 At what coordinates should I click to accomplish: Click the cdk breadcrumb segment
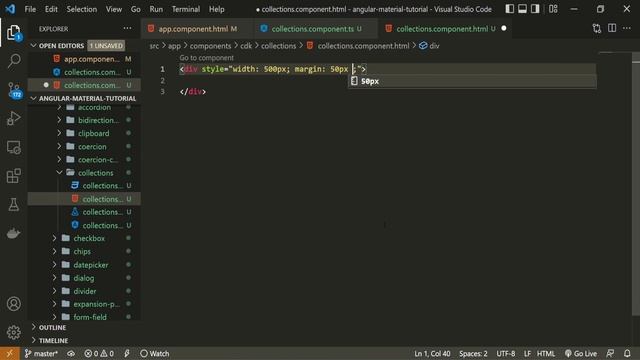point(246,46)
